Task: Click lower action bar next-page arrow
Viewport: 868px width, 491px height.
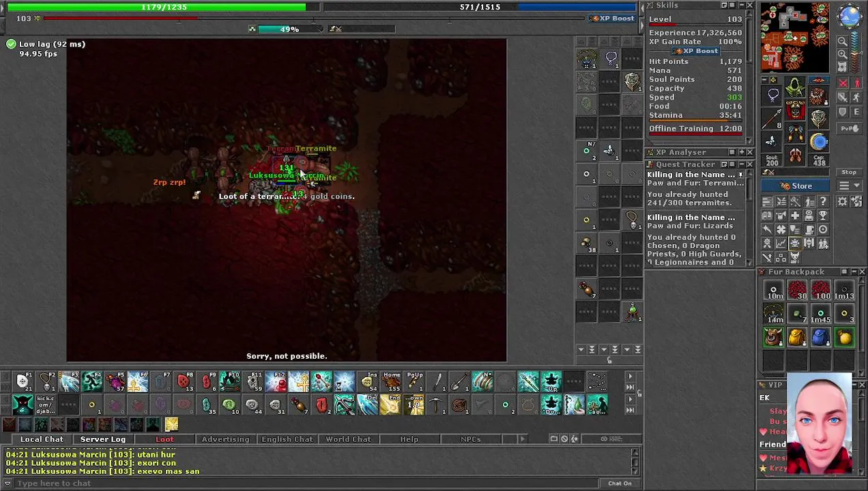Action: coord(630,399)
